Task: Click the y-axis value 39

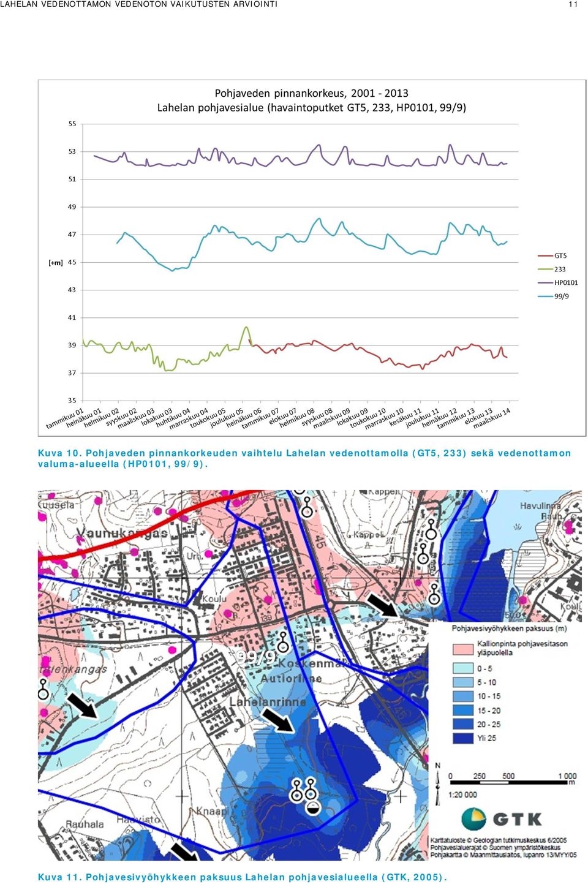Action: point(72,345)
